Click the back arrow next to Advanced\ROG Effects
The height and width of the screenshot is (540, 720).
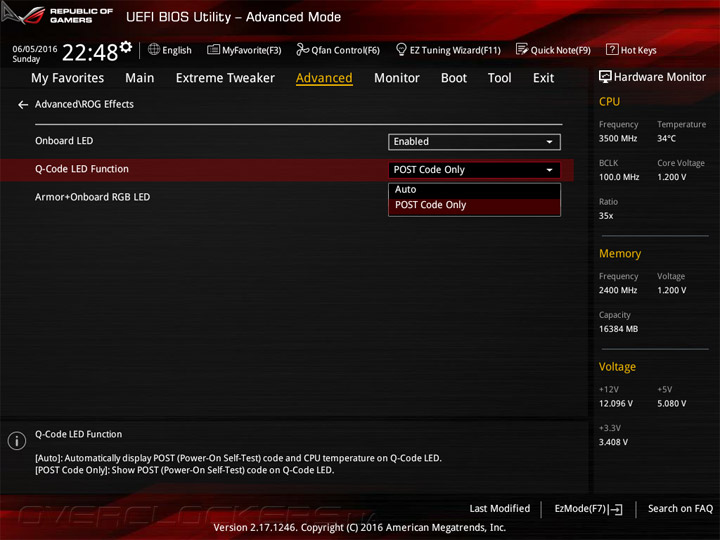tap(23, 105)
